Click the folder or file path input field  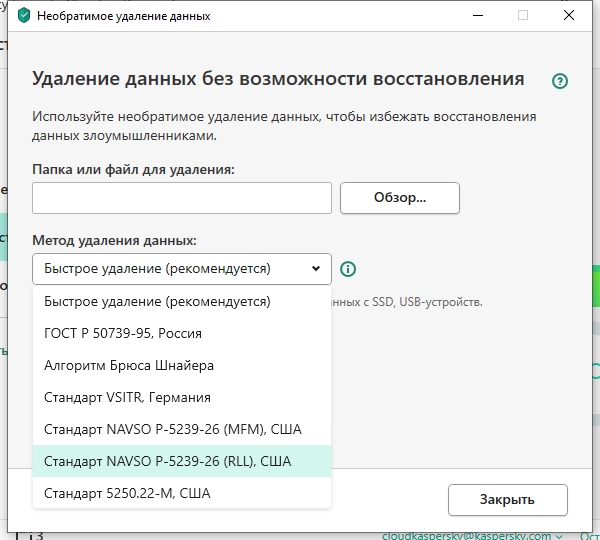click(182, 198)
